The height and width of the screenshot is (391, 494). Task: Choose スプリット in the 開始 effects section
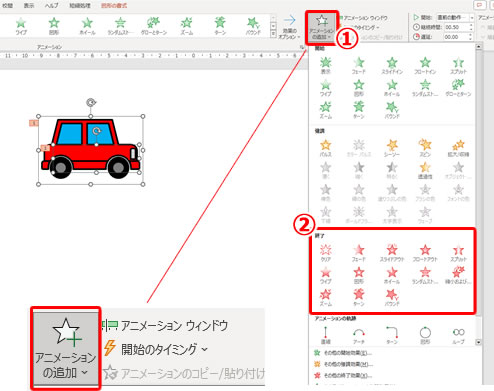[x=458, y=65]
